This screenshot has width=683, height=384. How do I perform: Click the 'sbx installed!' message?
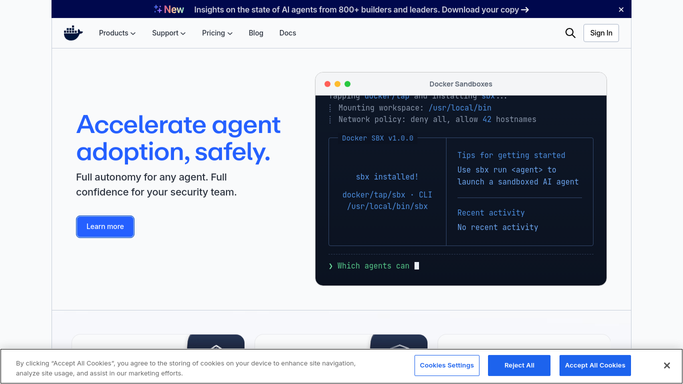point(387,177)
